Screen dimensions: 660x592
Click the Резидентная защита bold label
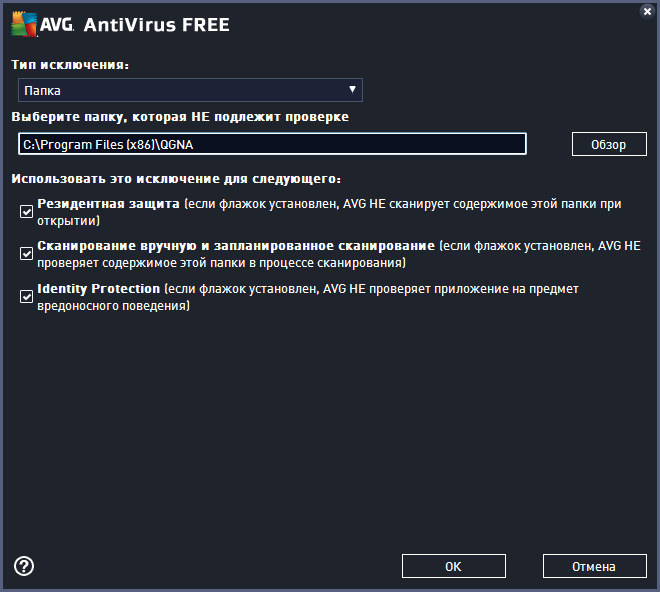[108, 204]
